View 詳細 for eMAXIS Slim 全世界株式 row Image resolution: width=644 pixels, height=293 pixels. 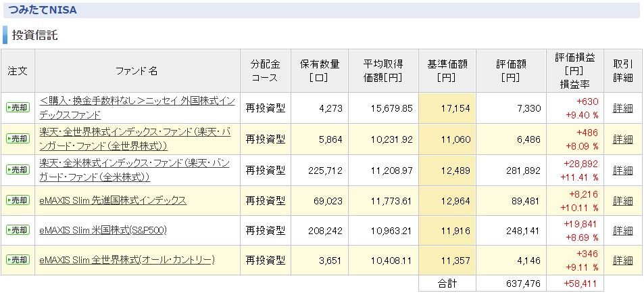622,261
